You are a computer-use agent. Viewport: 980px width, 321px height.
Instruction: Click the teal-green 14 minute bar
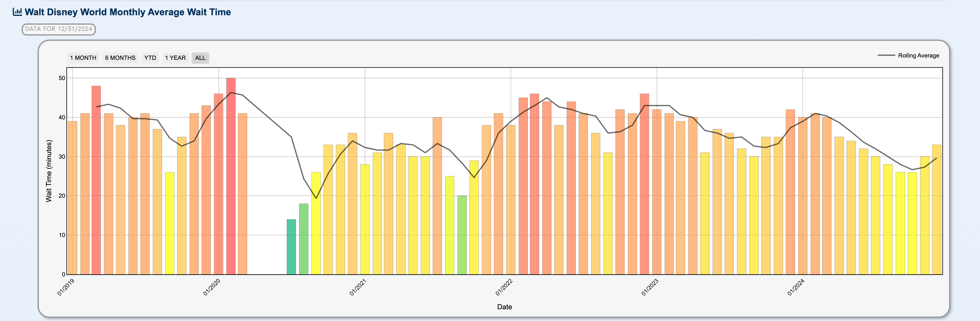291,247
